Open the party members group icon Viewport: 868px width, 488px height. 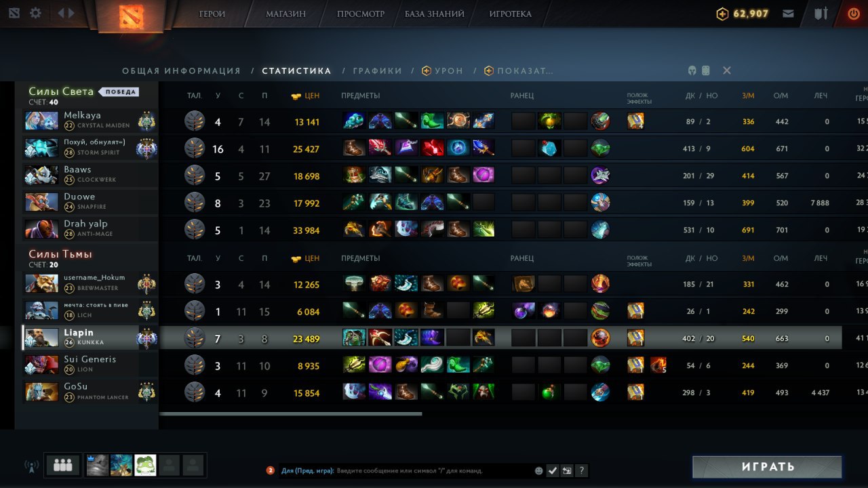[x=63, y=465]
